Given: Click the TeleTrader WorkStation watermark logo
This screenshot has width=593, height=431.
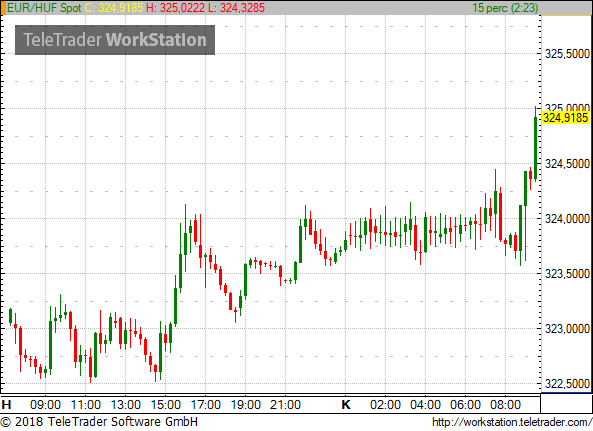Looking at the screenshot, I should pyautogui.click(x=115, y=40).
